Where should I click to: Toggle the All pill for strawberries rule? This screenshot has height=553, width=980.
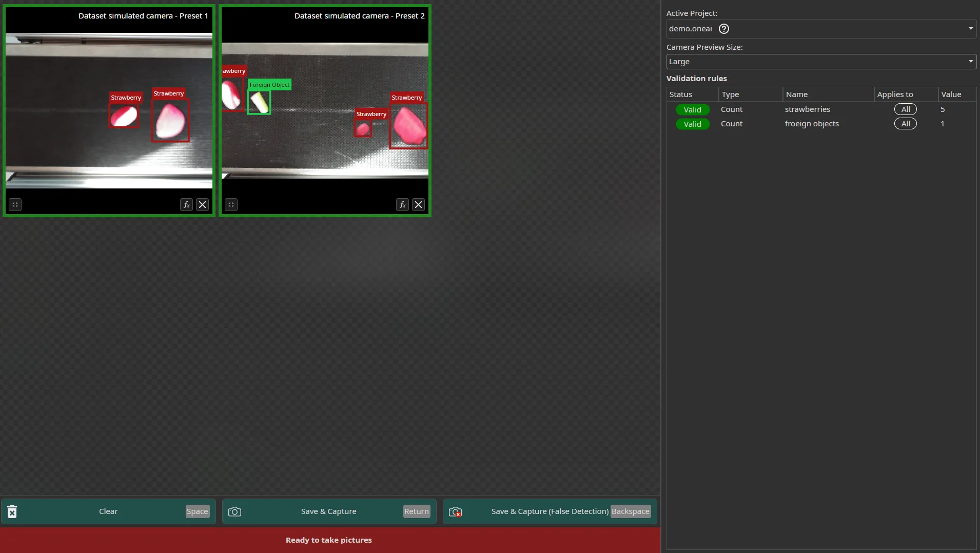point(906,109)
